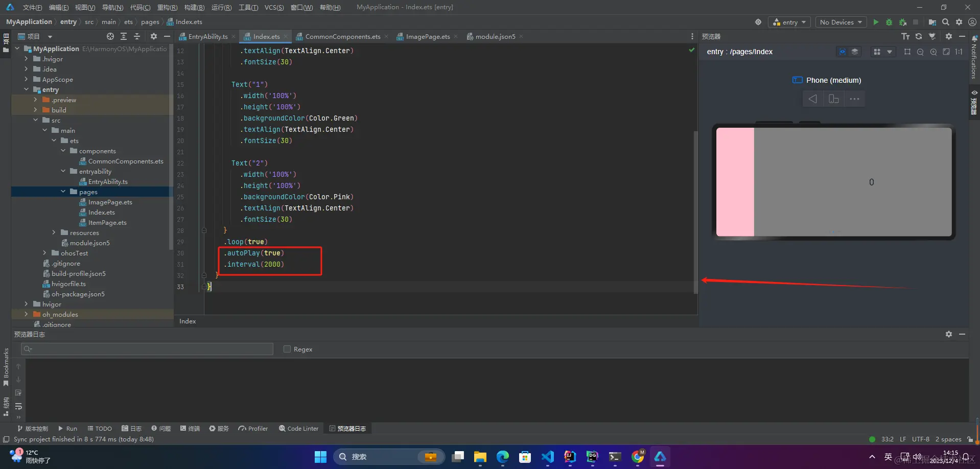Rotate the preview device orientation
Viewport: 980px width, 469px height.
833,99
